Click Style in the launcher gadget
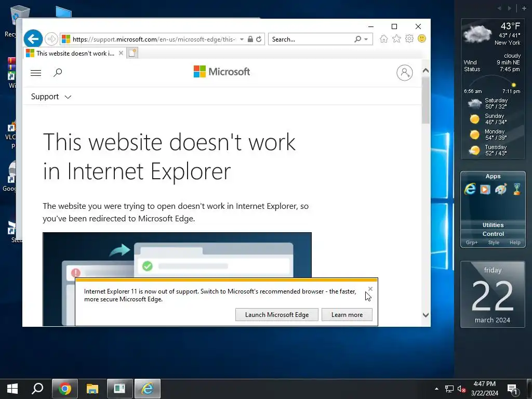The width and height of the screenshot is (532, 399). [x=494, y=243]
